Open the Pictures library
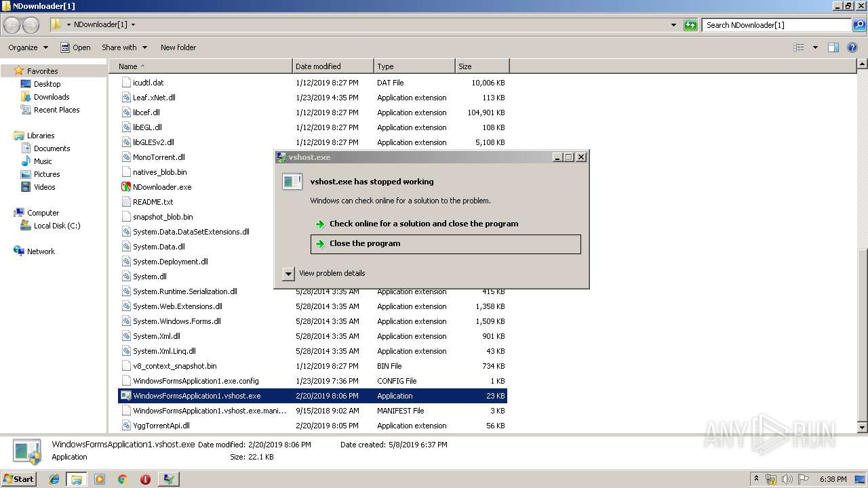Image resolution: width=868 pixels, height=488 pixels. pos(47,174)
